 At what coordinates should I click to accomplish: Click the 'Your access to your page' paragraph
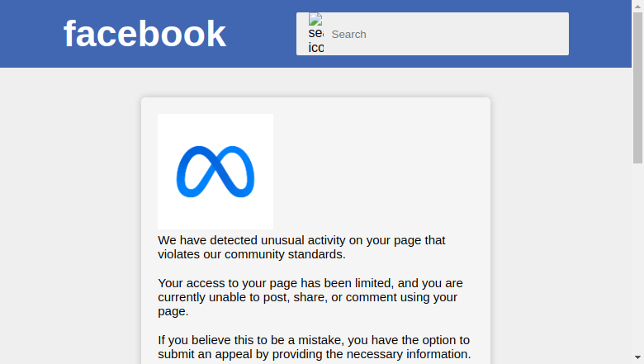coord(310,297)
